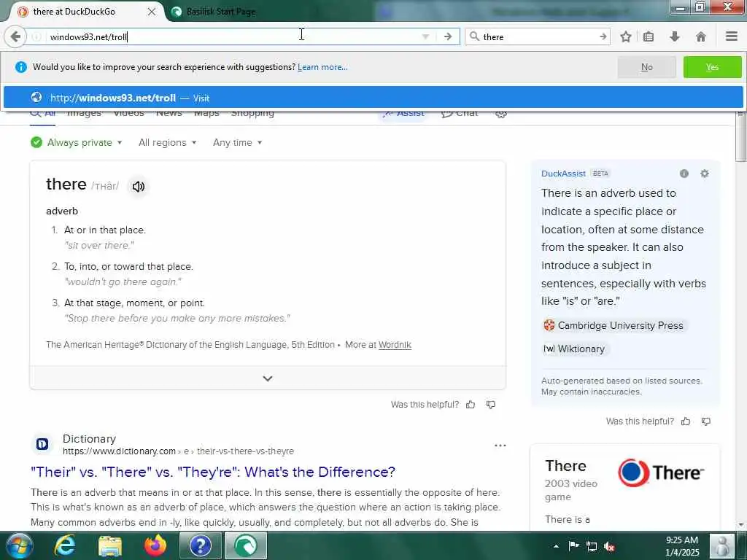Click the muted volume tray icon
Image resolution: width=747 pixels, height=560 pixels.
click(609, 546)
